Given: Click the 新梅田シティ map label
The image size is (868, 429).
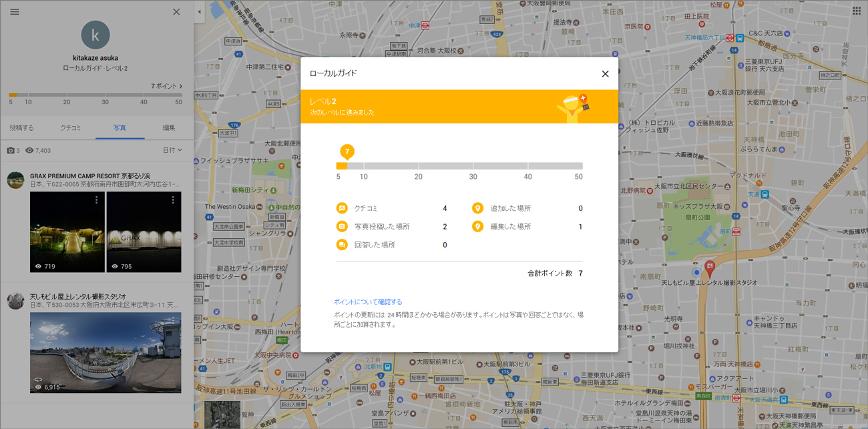Looking at the screenshot, I should 249,190.
